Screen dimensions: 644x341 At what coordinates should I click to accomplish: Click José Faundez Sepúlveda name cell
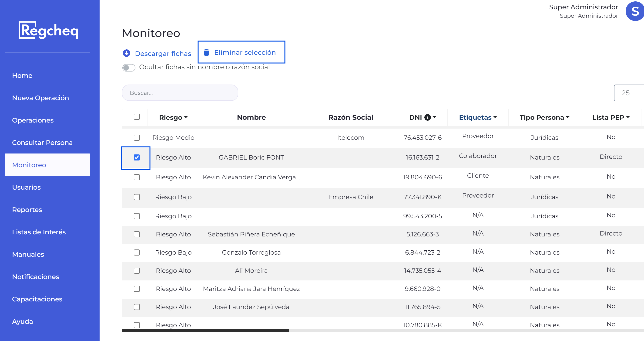pyautogui.click(x=251, y=307)
